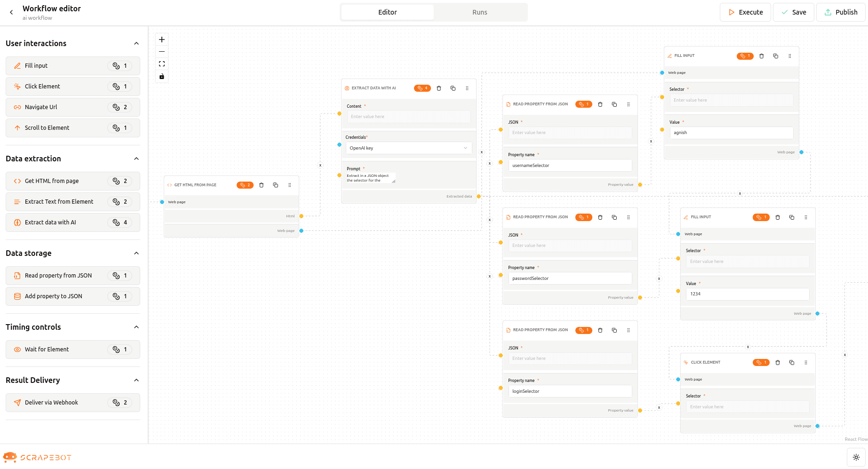Switch to the Runs tab
The height and width of the screenshot is (469, 868).
coord(479,12)
